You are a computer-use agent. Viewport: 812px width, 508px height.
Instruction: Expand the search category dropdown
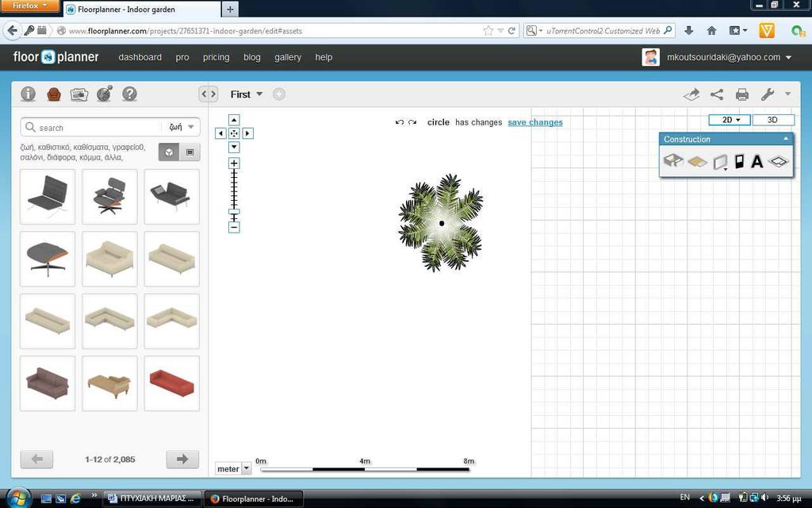click(182, 127)
